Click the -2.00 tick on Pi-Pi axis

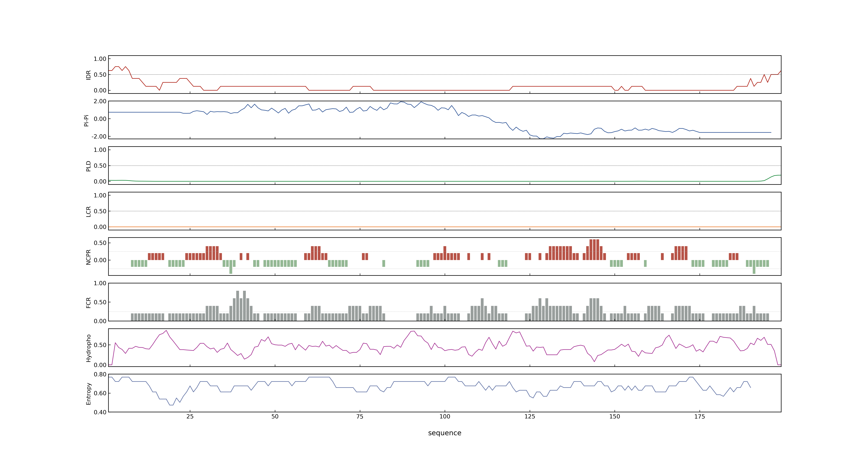click(99, 136)
